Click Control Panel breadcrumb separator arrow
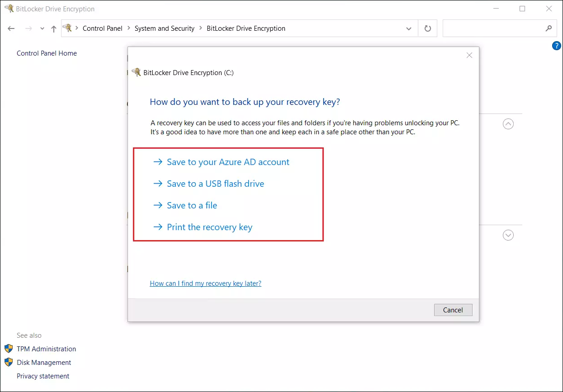The height and width of the screenshot is (392, 563). coord(128,28)
